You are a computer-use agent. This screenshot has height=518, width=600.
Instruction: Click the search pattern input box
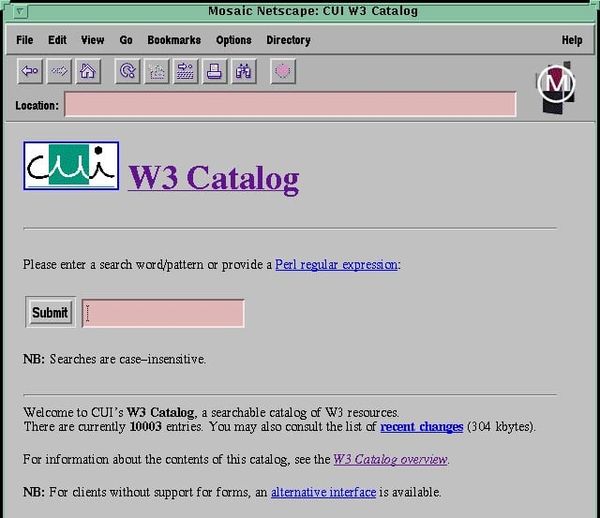point(163,313)
